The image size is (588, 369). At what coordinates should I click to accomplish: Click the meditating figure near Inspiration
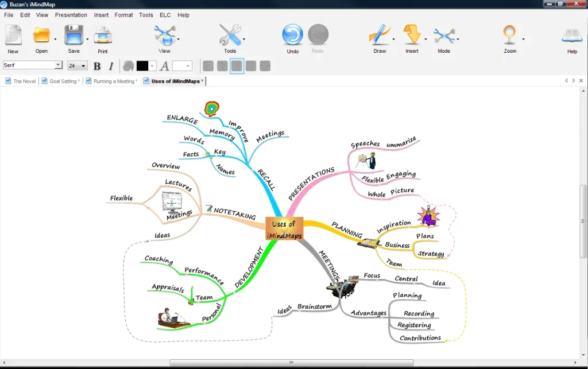(428, 216)
